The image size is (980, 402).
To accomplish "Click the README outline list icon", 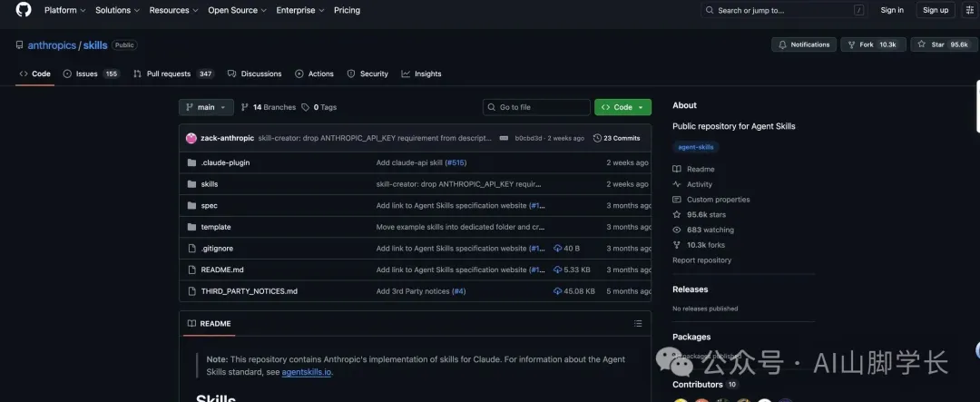I will [x=638, y=323].
